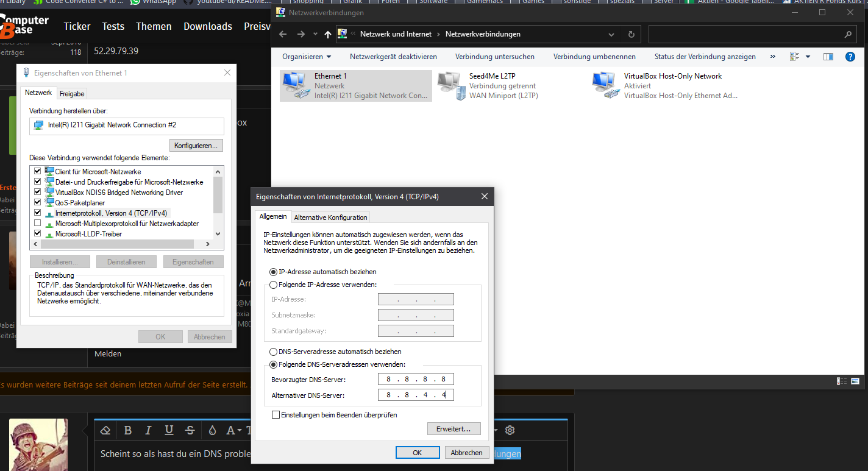Apply Underline formatting in the post editor
This screenshot has height=471, width=868.
click(169, 430)
